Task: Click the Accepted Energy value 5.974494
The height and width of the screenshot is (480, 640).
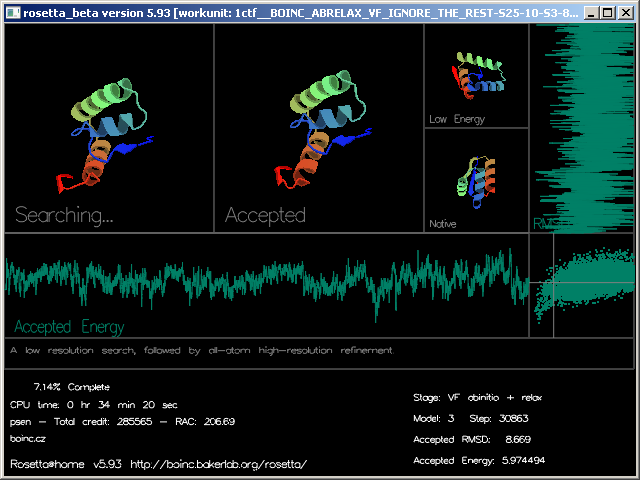Action: [523, 460]
